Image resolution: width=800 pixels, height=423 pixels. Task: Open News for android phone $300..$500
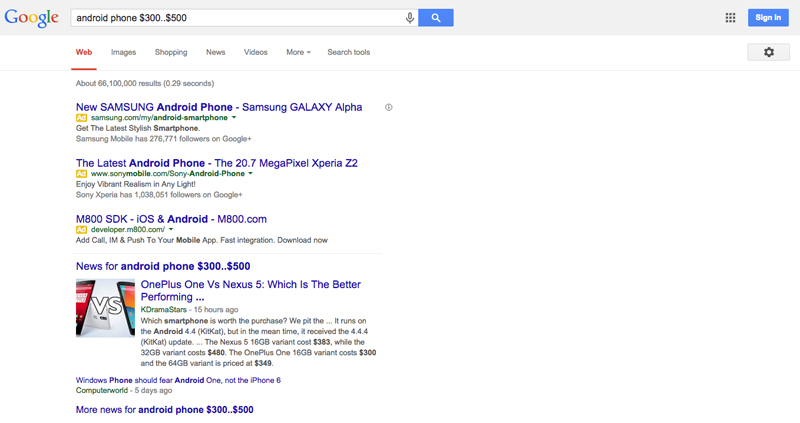pos(163,266)
